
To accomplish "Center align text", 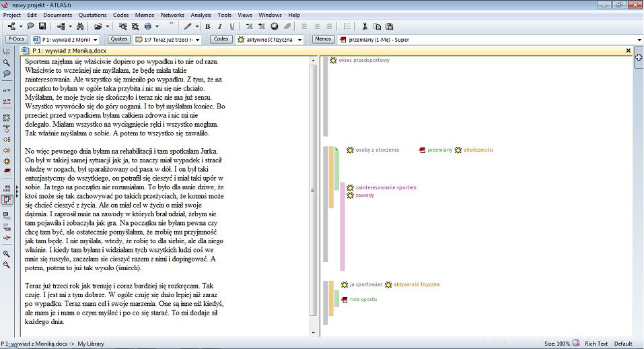I will click(x=317, y=26).
